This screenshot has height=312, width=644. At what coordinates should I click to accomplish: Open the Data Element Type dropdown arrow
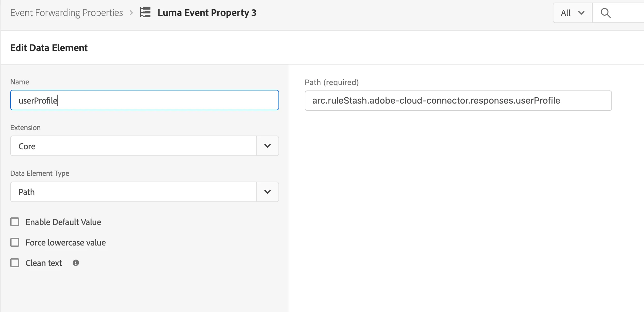point(268,192)
